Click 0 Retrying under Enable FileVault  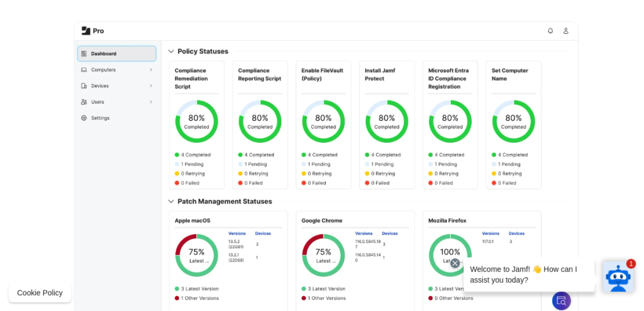(x=317, y=174)
